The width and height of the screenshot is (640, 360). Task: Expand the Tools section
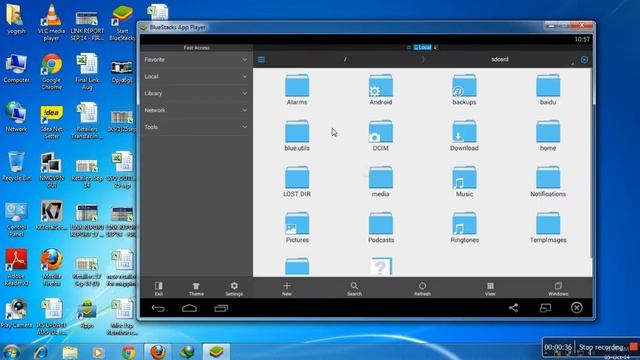click(x=196, y=127)
